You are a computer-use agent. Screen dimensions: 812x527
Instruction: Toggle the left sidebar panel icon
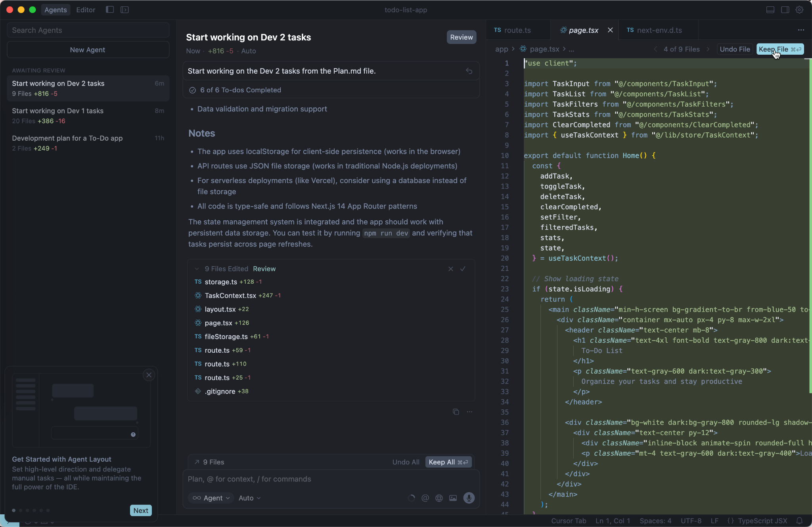(x=110, y=10)
